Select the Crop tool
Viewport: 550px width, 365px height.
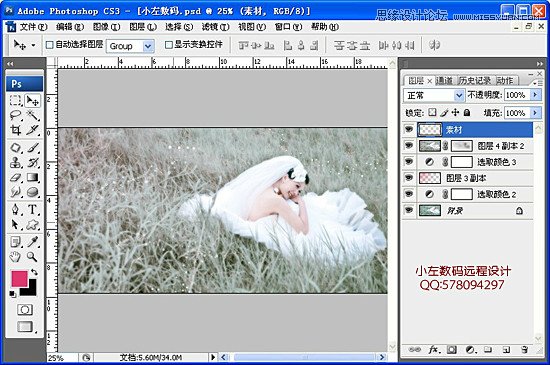coord(15,130)
